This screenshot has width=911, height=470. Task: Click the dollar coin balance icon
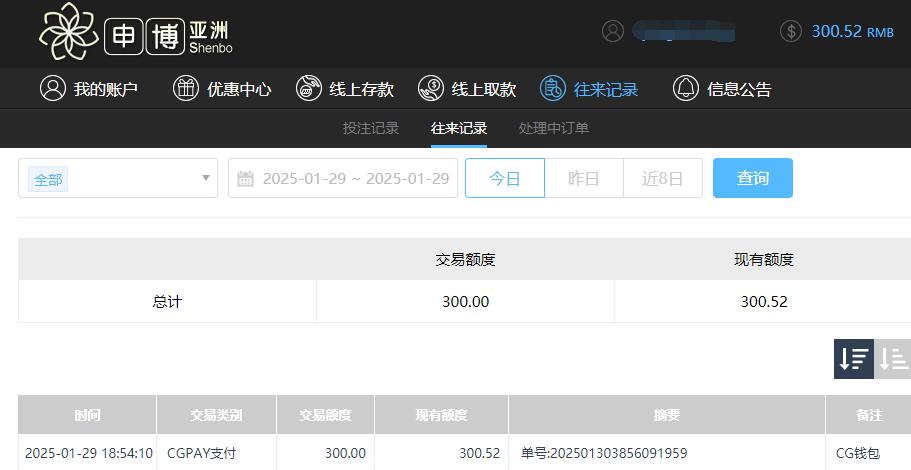tap(791, 31)
